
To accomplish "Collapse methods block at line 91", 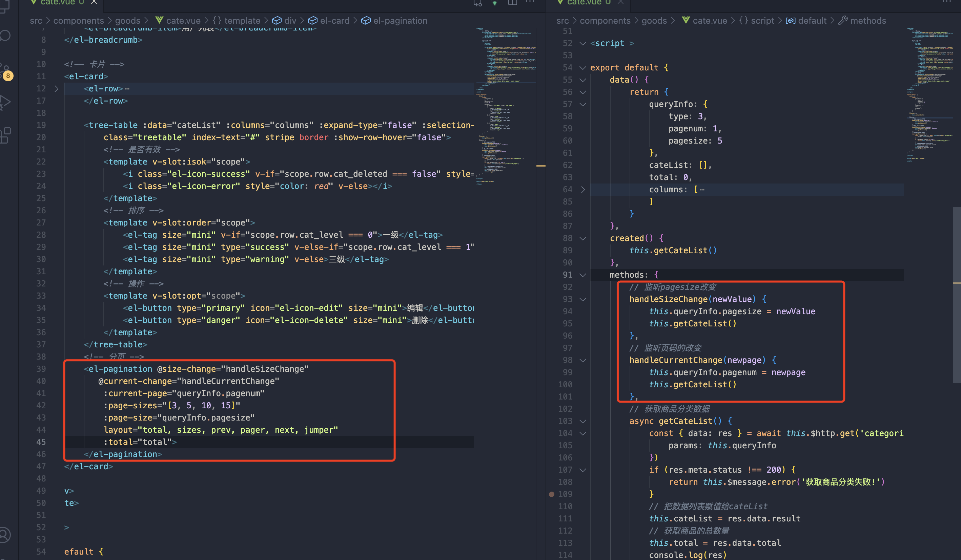I will (x=583, y=275).
